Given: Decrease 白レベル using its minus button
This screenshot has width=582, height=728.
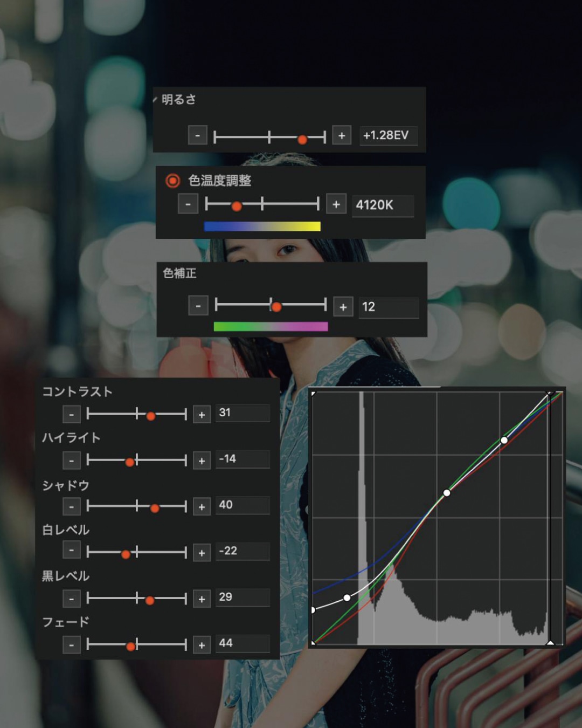Looking at the screenshot, I should (72, 551).
